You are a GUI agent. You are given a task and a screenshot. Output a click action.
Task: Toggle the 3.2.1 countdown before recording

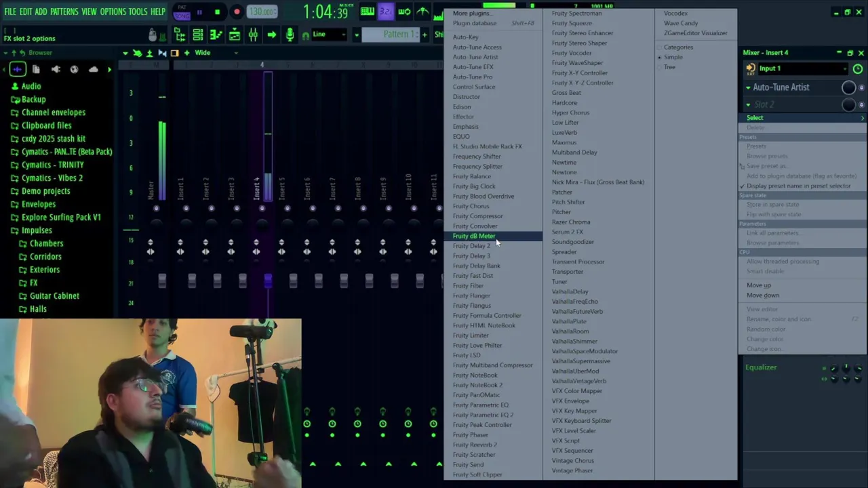[x=385, y=12]
